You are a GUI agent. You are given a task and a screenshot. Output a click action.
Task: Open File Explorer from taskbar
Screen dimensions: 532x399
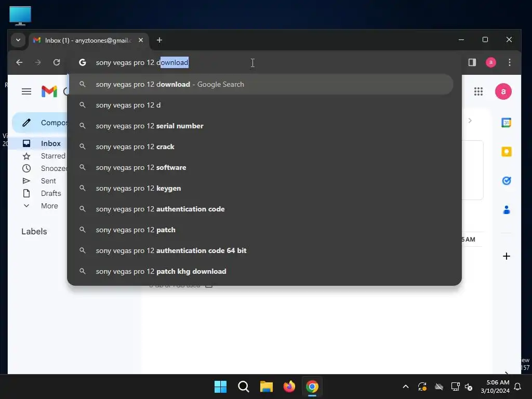(267, 387)
